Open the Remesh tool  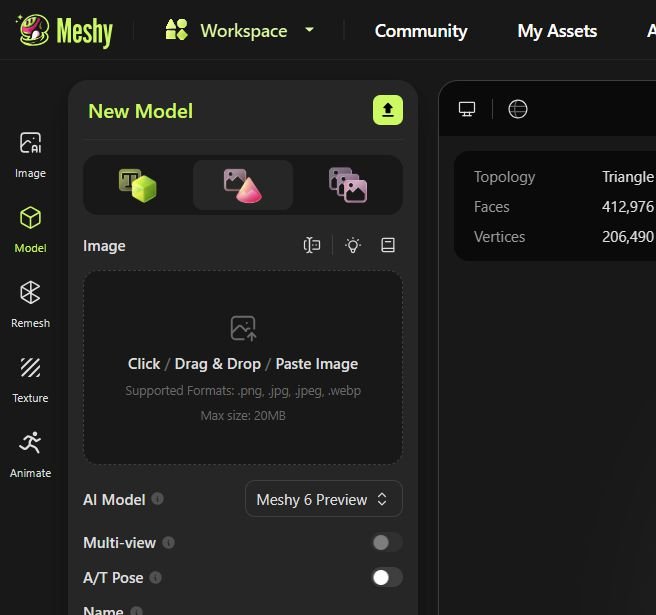(30, 304)
